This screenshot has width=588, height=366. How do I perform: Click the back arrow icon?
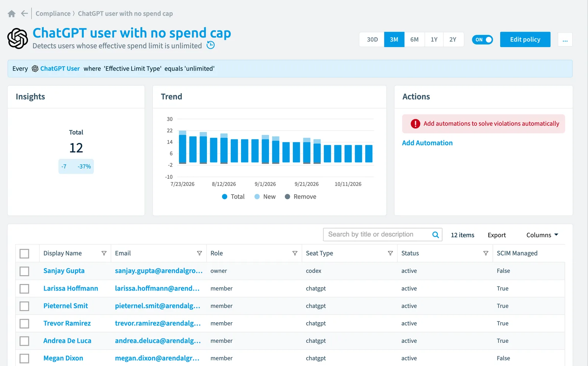[24, 14]
